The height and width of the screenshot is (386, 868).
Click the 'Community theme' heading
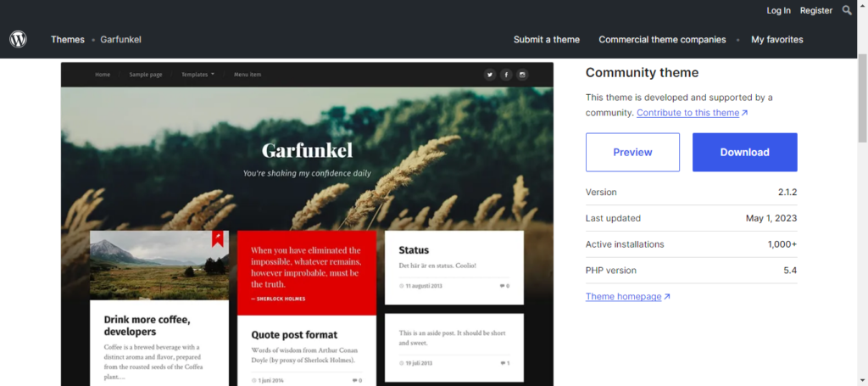(x=643, y=73)
